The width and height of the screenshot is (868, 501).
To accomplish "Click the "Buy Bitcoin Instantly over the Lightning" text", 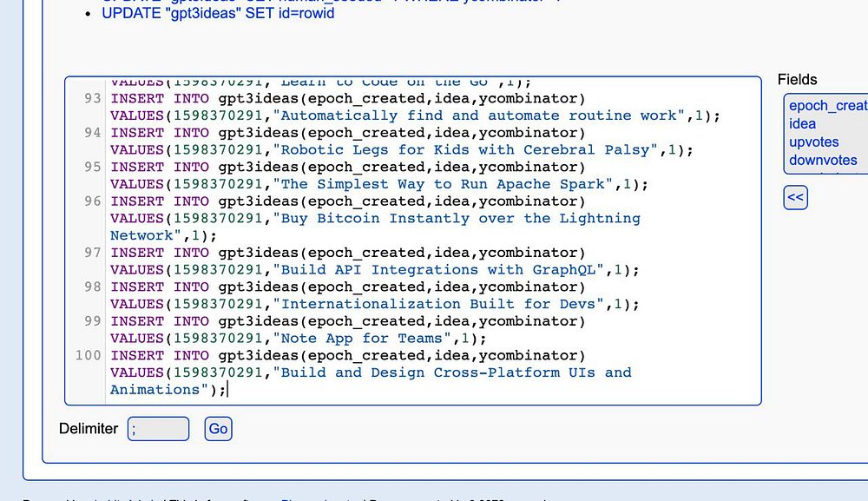I will (x=457, y=219).
